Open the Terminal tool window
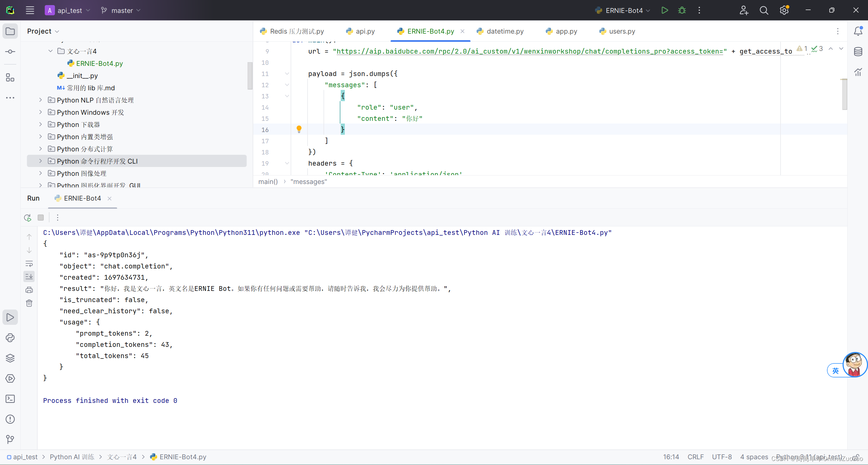Screen dimensions: 868x465 point(10,399)
